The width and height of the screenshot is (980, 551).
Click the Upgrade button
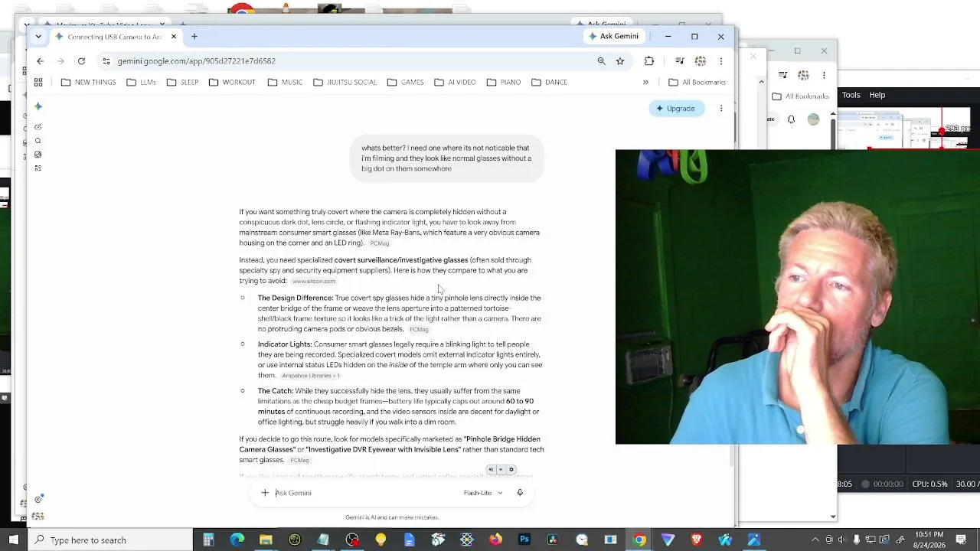click(x=677, y=109)
